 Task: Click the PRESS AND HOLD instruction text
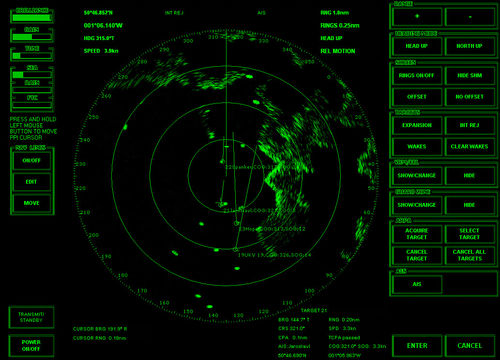click(x=33, y=128)
